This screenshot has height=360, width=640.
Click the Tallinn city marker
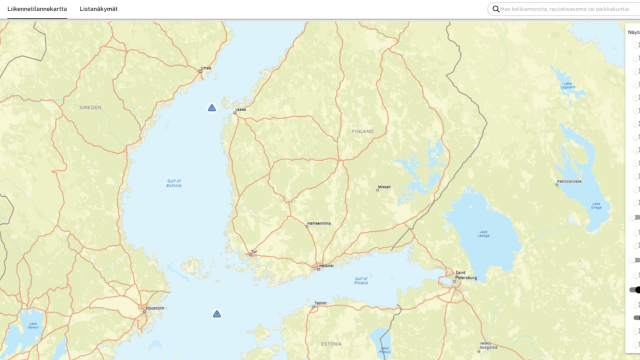313,307
